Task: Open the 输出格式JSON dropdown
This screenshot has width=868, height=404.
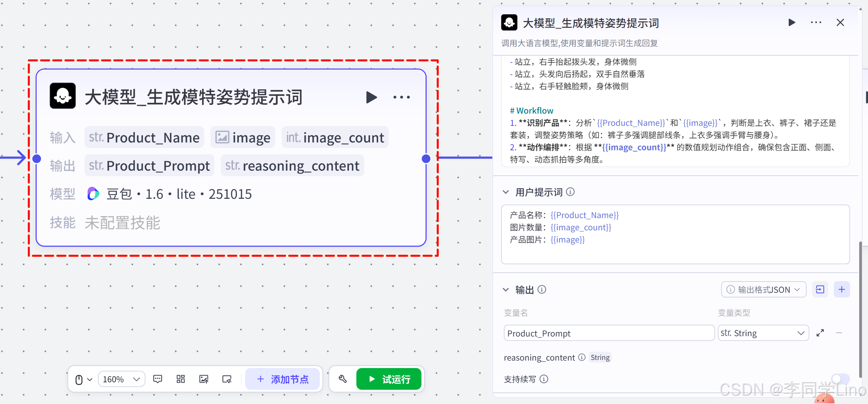Action: (x=764, y=290)
